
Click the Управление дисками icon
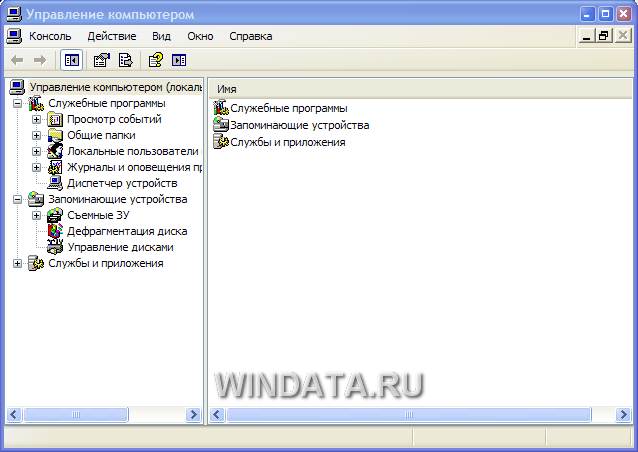click(x=55, y=247)
